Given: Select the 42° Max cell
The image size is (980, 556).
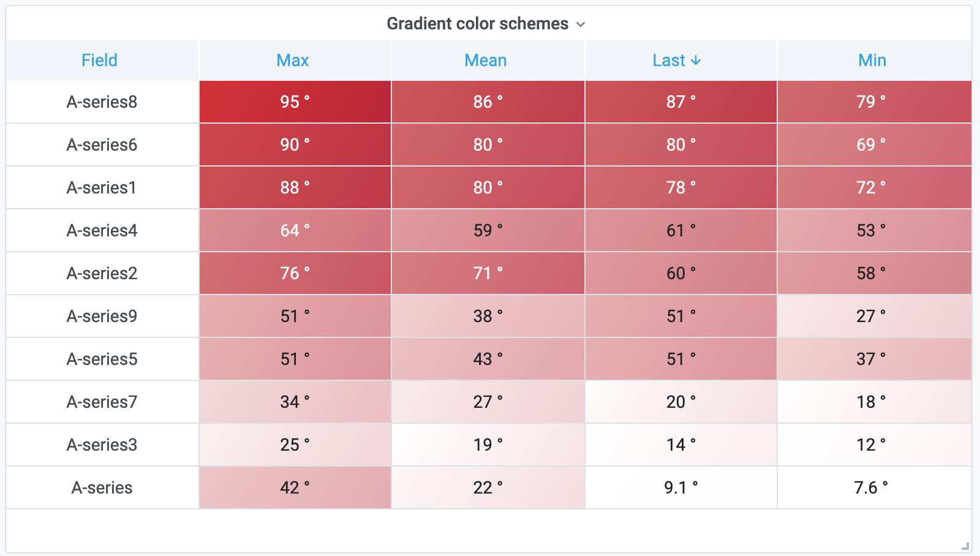Looking at the screenshot, I should coord(295,487).
